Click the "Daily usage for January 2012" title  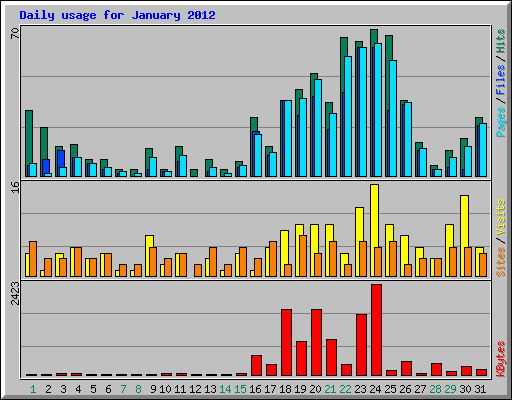(117, 15)
